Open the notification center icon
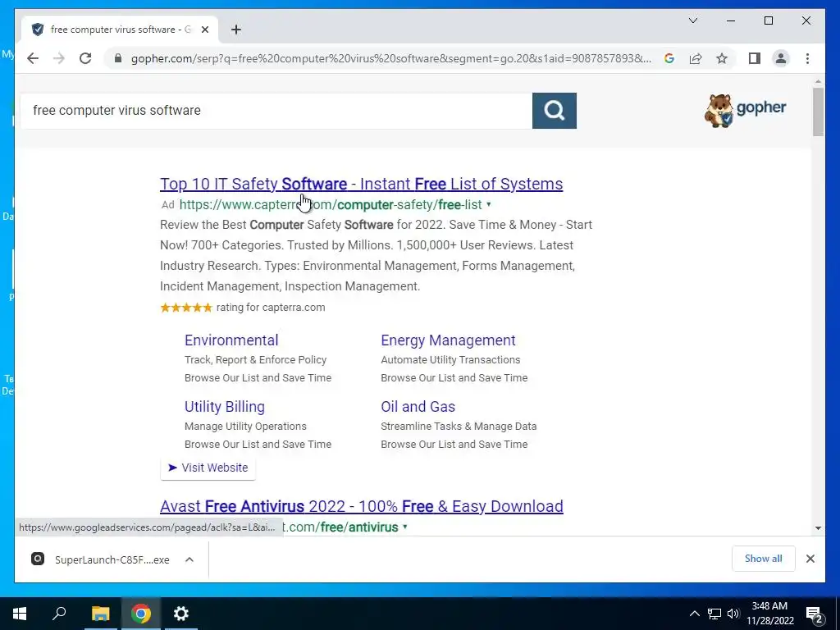The height and width of the screenshot is (630, 840). tap(815, 614)
